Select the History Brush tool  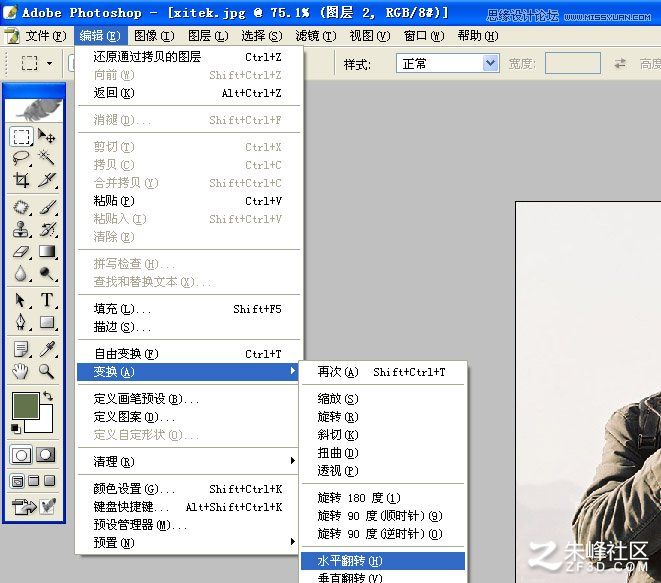47,229
